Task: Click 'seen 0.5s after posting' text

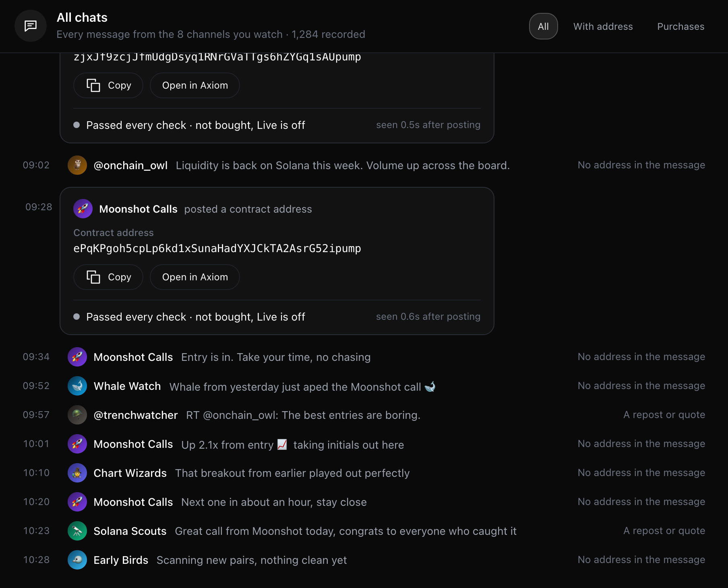Action: (x=428, y=125)
